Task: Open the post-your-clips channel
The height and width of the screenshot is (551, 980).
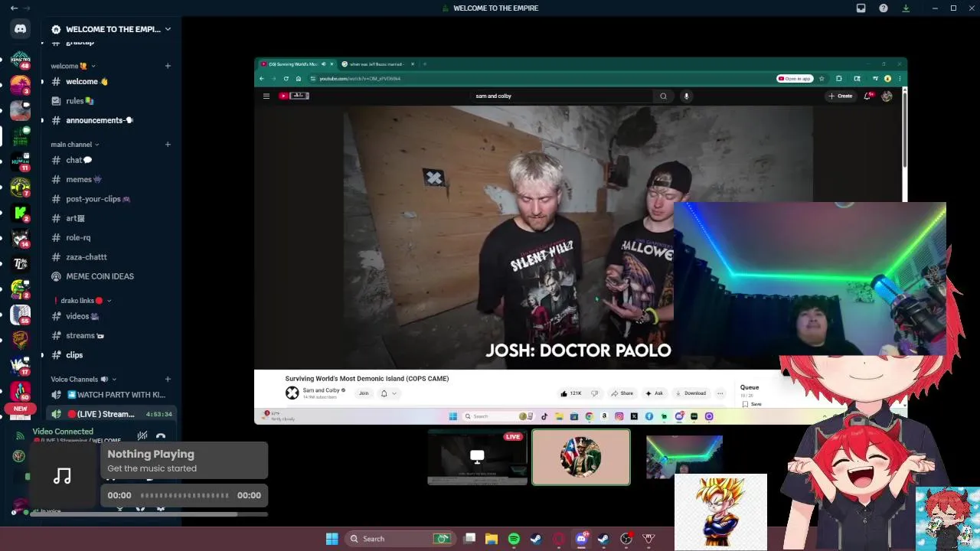Action: coord(110,199)
